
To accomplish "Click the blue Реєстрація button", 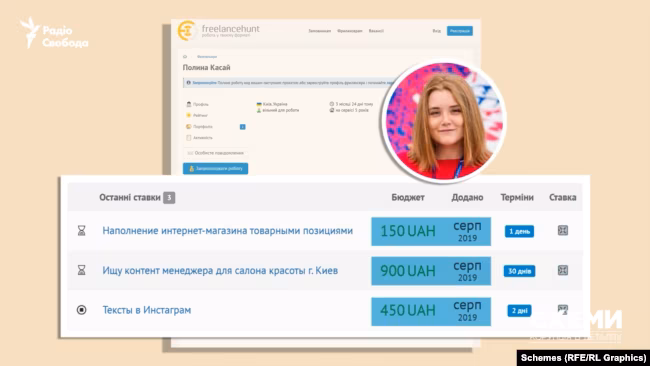I will (460, 31).
